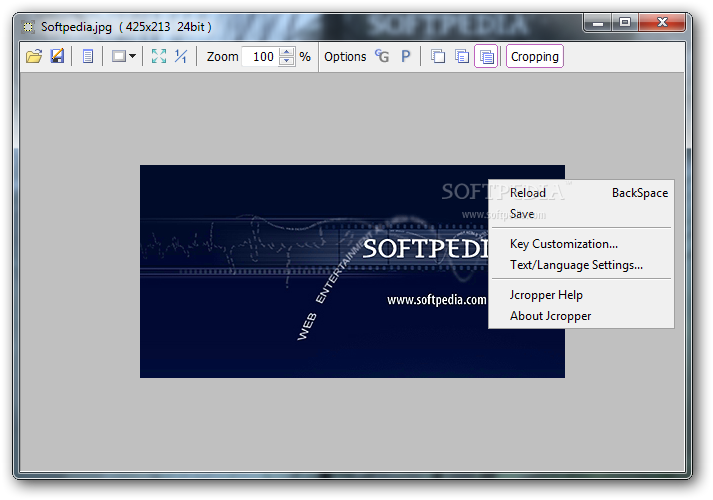Decrease zoom with the down spinner arrow
The width and height of the screenshot is (713, 500).
286,61
